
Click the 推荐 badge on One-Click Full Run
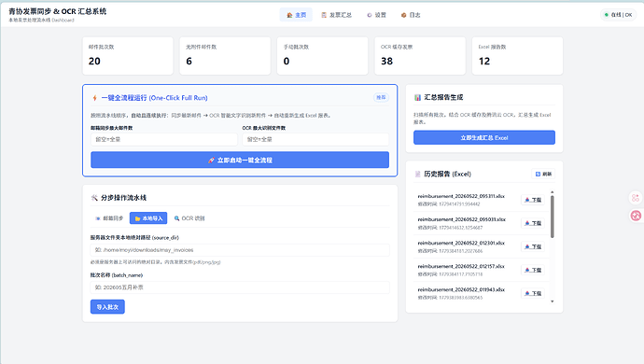point(381,97)
